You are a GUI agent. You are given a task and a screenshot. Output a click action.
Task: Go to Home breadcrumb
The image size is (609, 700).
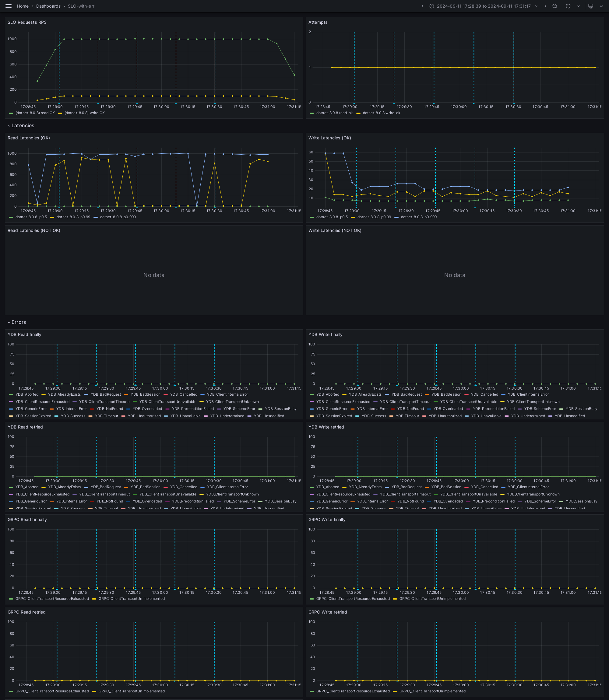click(23, 6)
